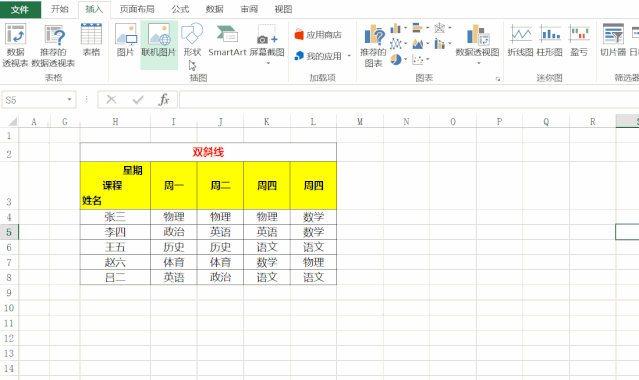Open the Office Store (应用商店)
The image size is (639, 380).
[318, 35]
